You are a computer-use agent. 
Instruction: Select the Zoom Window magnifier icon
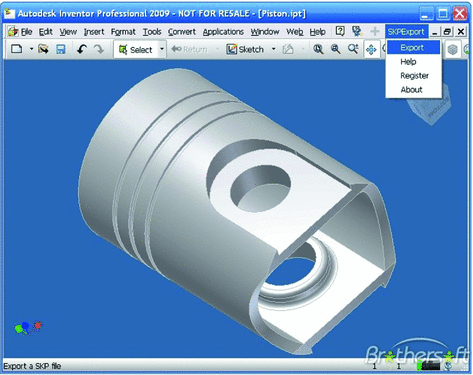(x=336, y=49)
